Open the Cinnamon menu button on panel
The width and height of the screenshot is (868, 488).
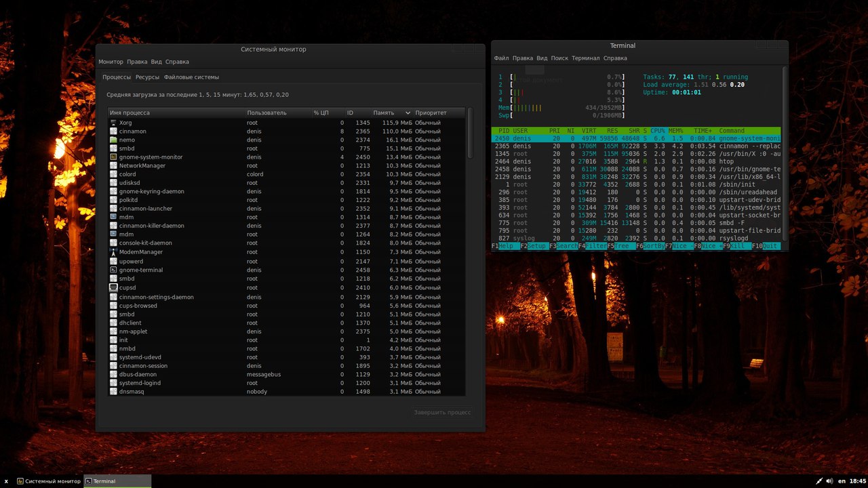[6, 481]
